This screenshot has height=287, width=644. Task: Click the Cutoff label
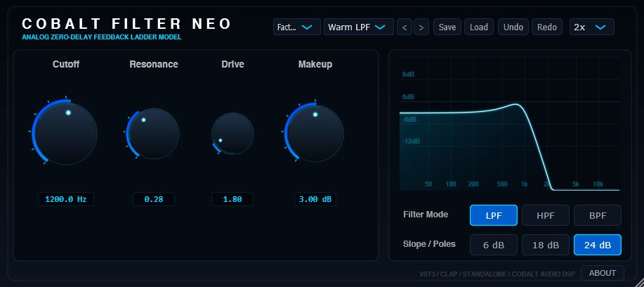pos(66,65)
